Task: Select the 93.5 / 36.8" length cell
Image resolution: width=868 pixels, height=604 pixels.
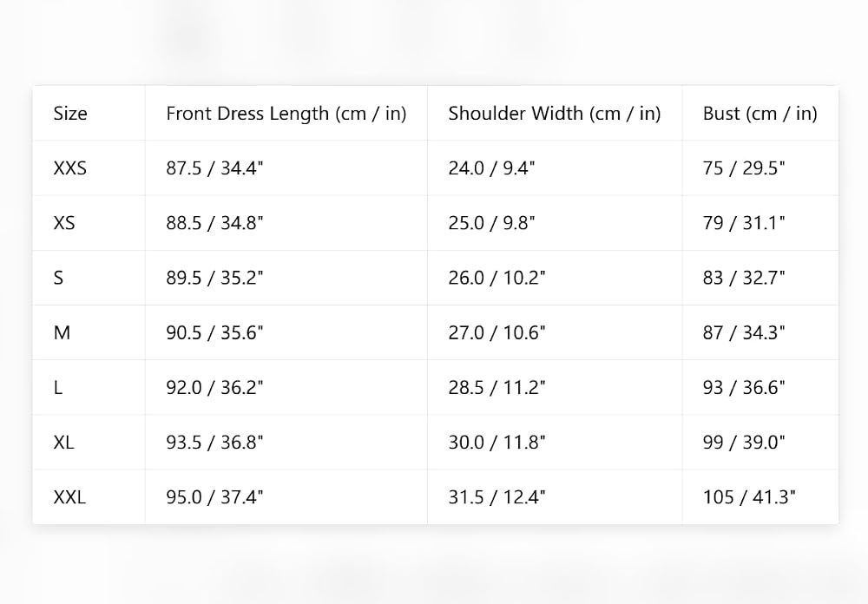Action: tap(214, 442)
